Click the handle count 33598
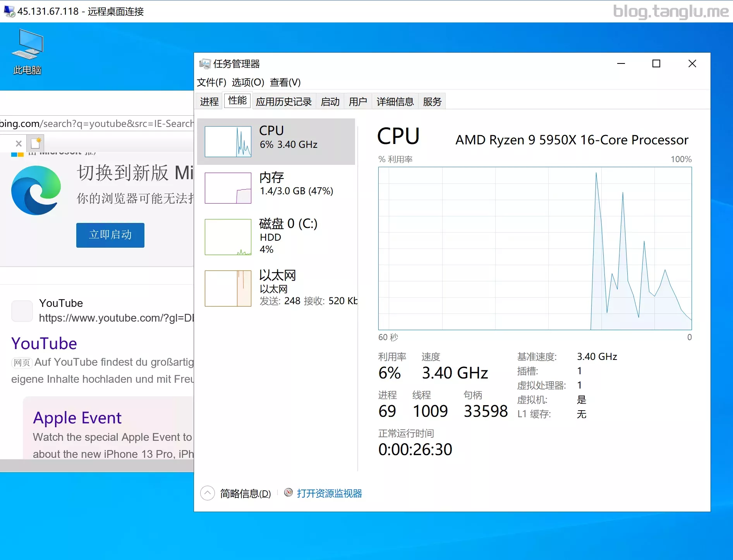The image size is (733, 560). (486, 411)
